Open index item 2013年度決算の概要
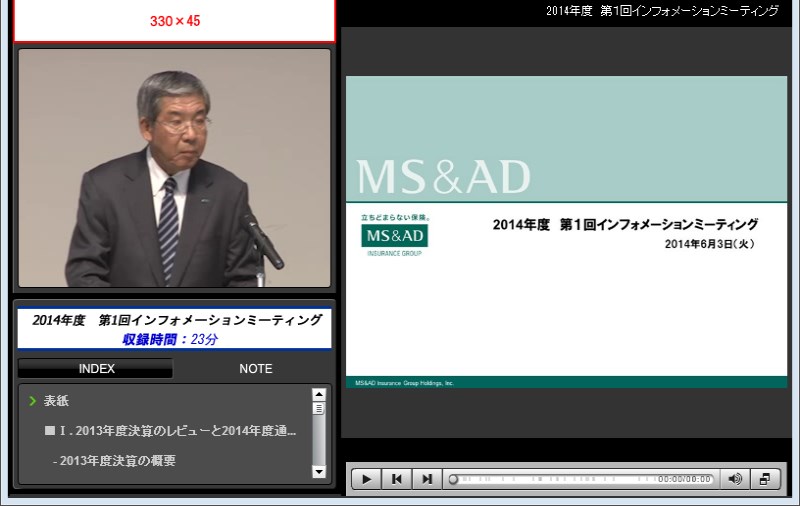The width and height of the screenshot is (800, 506). [114, 461]
